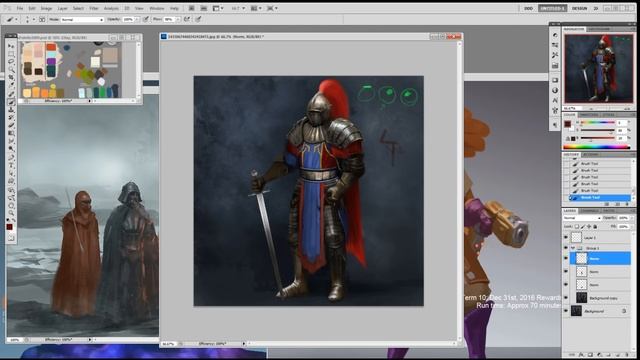Image resolution: width=640 pixels, height=360 pixels.
Task: Hide Group 1 using its eye icon
Action: click(566, 248)
